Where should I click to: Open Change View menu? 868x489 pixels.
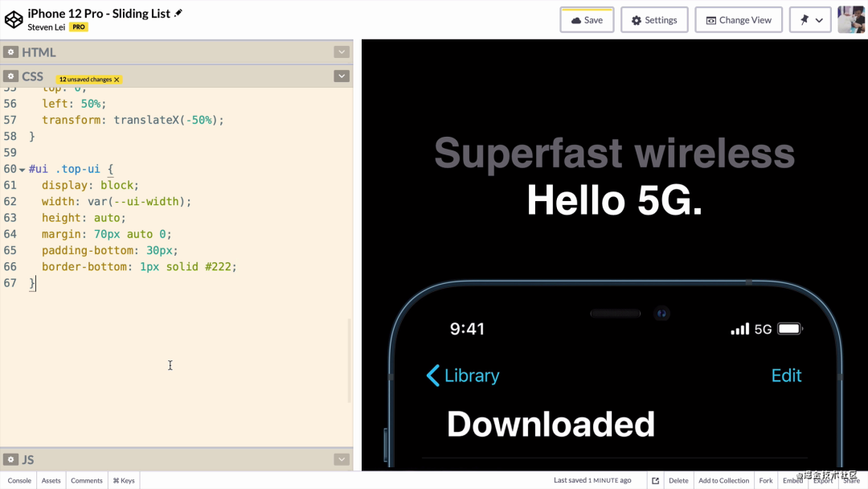739,20
